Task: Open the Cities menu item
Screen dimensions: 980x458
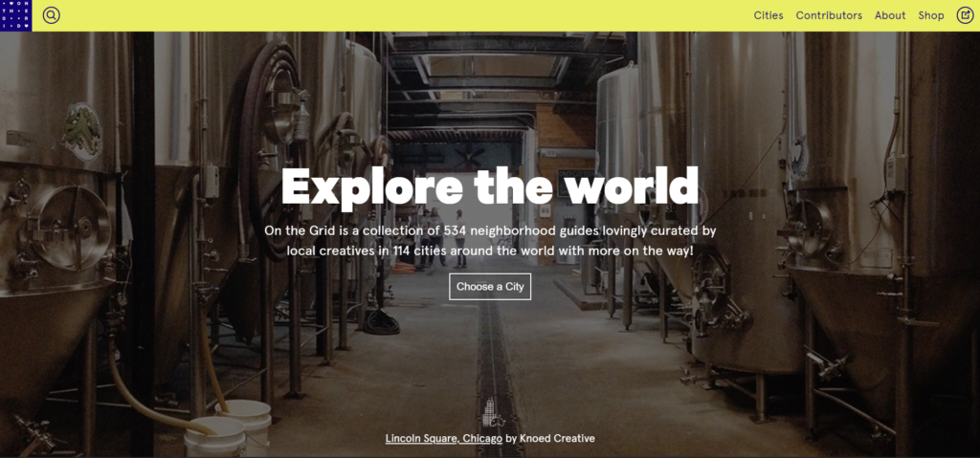Action: point(768,15)
